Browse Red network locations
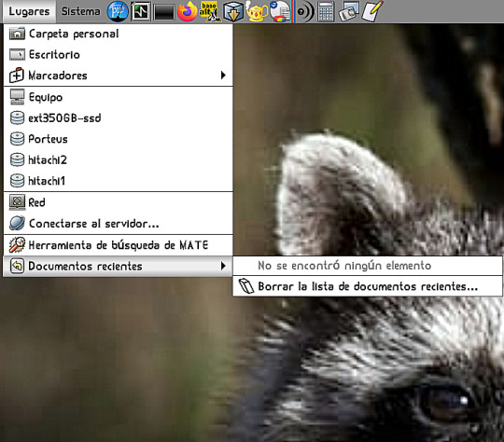Image resolution: width=504 pixels, height=442 pixels. (118, 202)
